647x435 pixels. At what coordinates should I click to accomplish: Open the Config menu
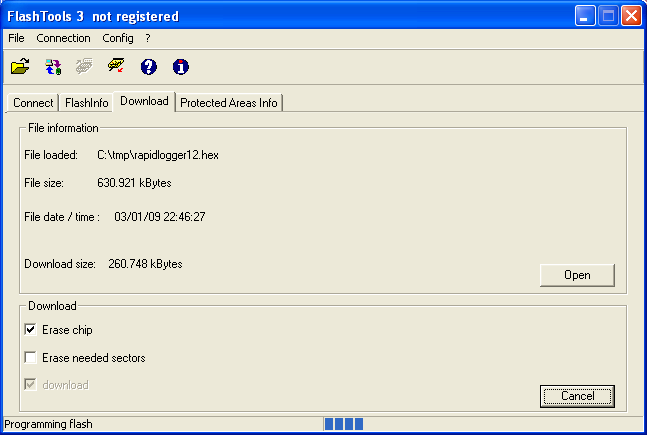118,38
